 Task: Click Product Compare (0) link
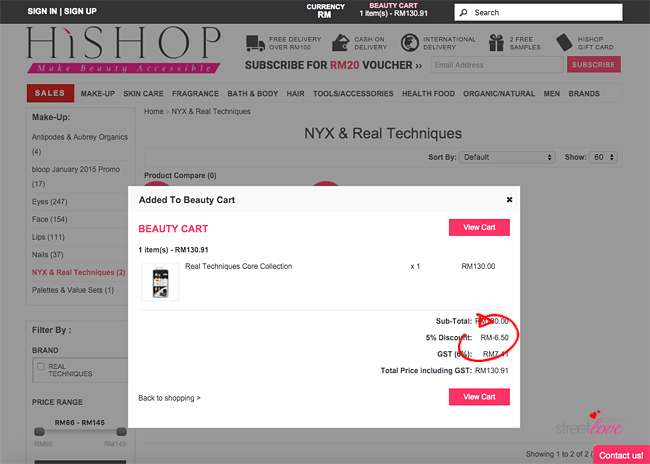pyautogui.click(x=180, y=175)
